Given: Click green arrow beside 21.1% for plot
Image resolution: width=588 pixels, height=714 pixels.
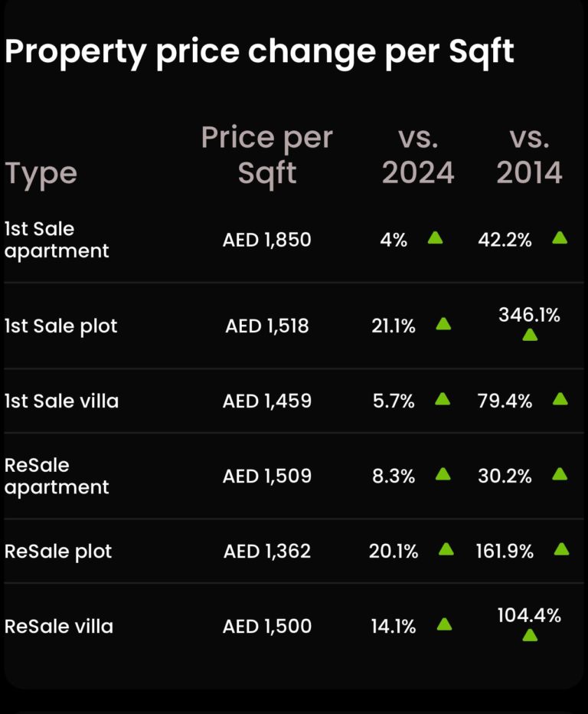Looking at the screenshot, I should click(x=443, y=324).
